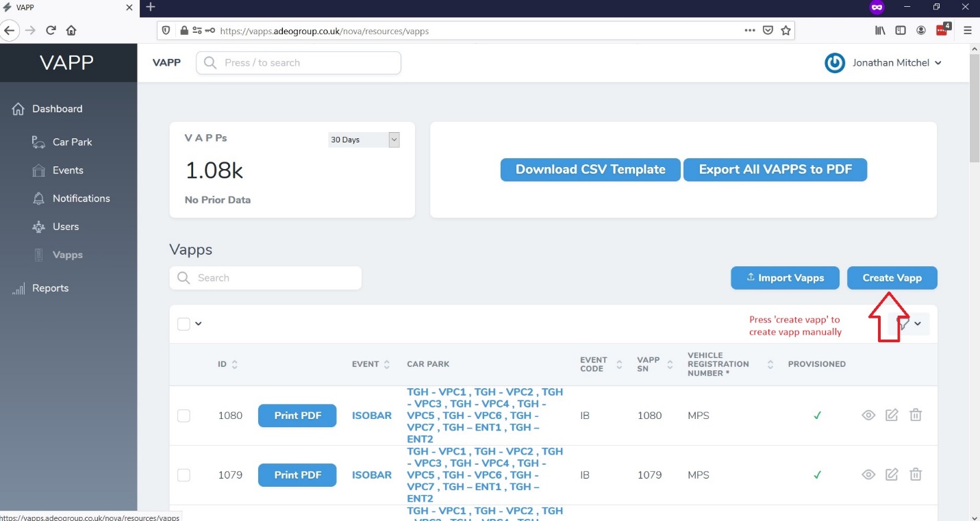This screenshot has height=521, width=980.
Task: Click Export All VAPPS to PDF
Action: click(775, 170)
